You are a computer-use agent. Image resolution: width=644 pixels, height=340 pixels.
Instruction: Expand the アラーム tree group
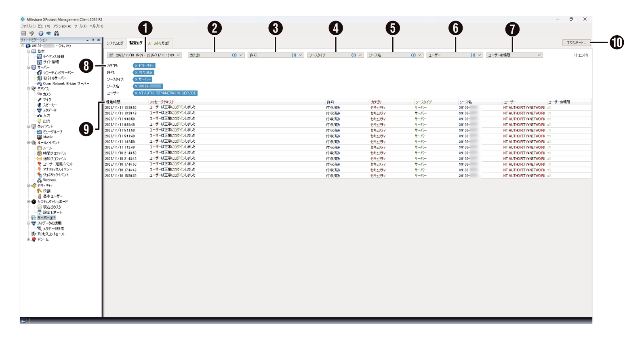point(28,239)
